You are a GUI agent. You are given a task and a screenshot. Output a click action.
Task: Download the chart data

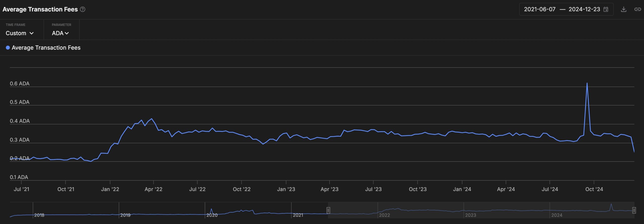tap(624, 9)
